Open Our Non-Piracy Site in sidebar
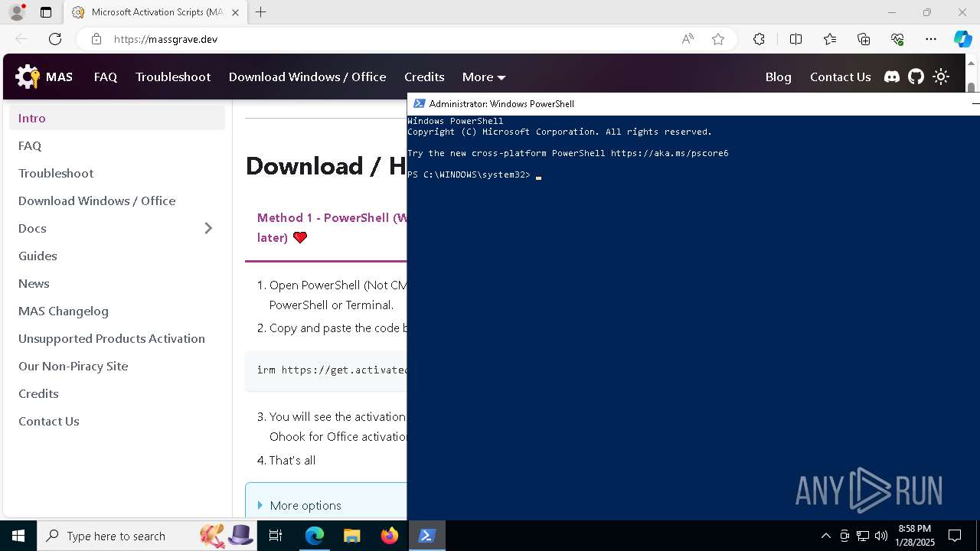The height and width of the screenshot is (551, 980). 117,366
